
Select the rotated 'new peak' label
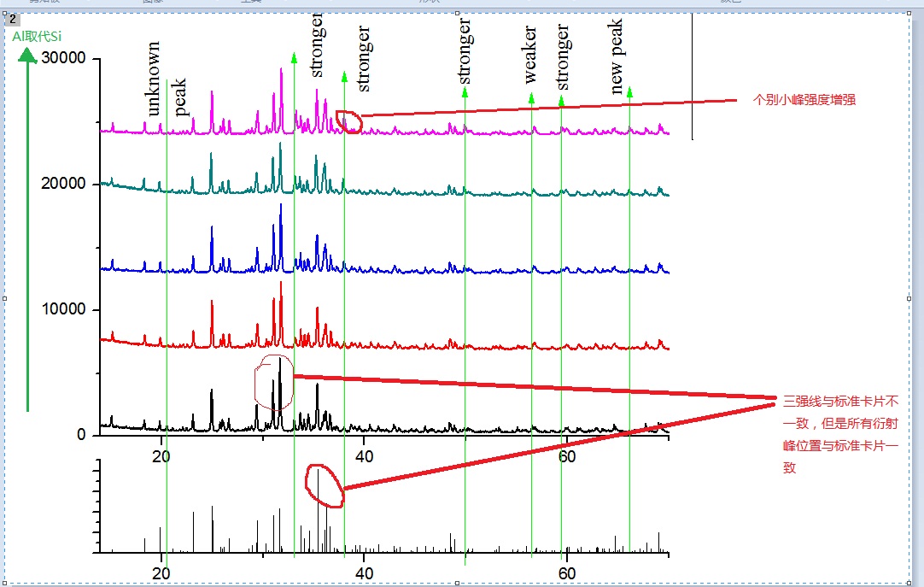(x=616, y=56)
